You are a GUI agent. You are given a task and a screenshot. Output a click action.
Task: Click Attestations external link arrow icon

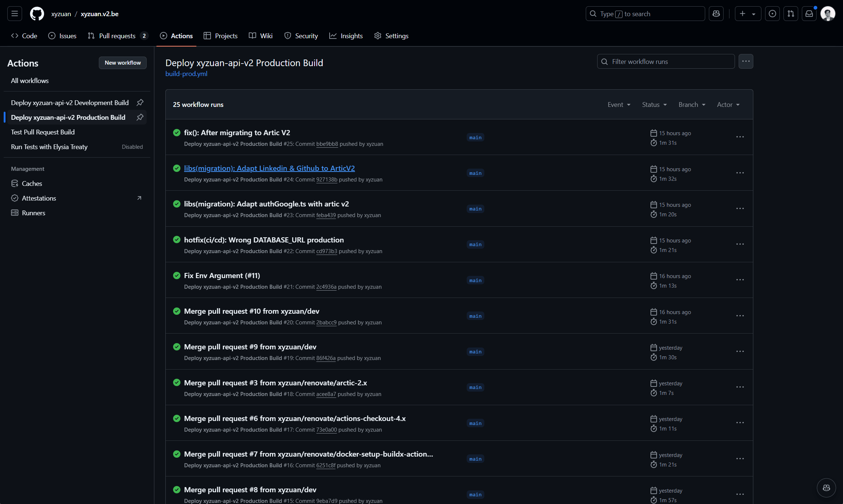[x=139, y=198]
